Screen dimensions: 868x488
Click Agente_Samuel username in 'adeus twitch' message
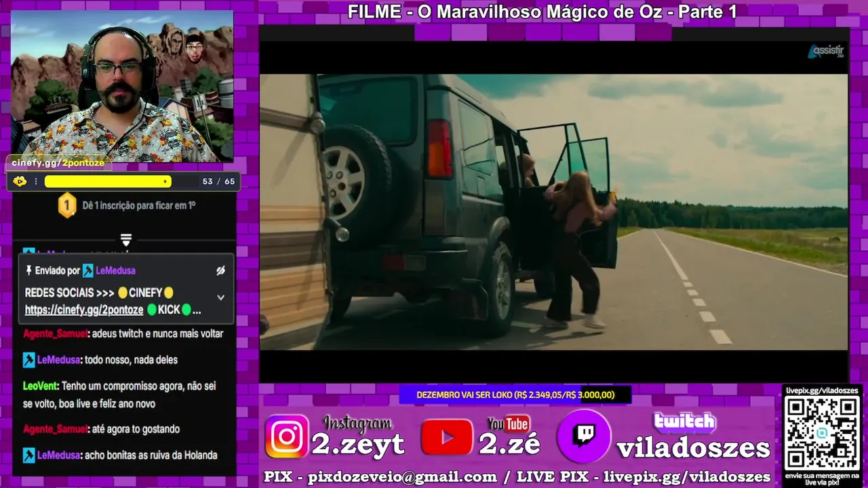[55, 333]
